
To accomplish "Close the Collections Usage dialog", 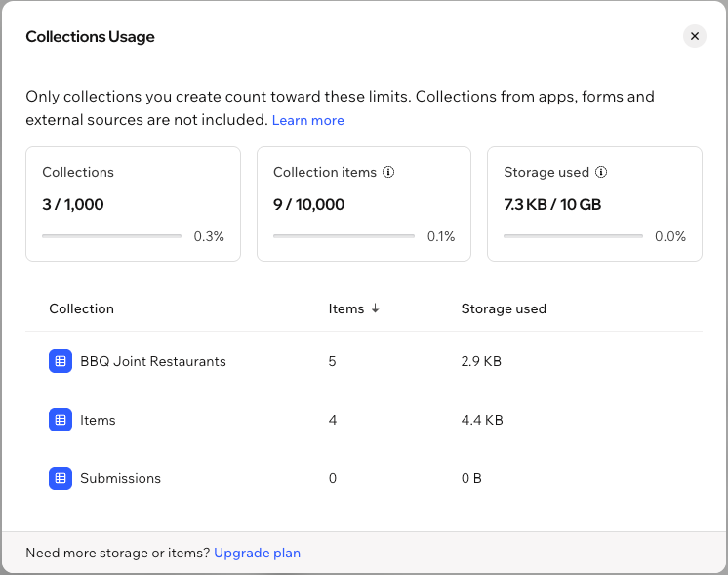I will (694, 36).
